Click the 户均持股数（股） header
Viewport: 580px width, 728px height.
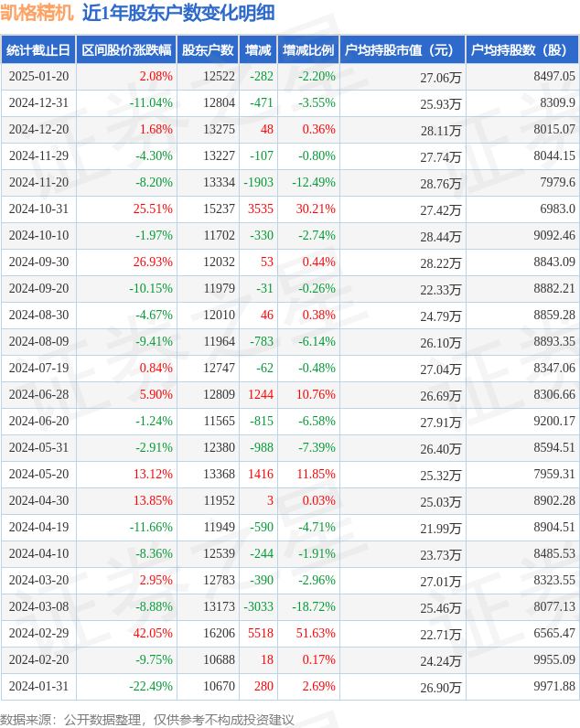coord(521,49)
